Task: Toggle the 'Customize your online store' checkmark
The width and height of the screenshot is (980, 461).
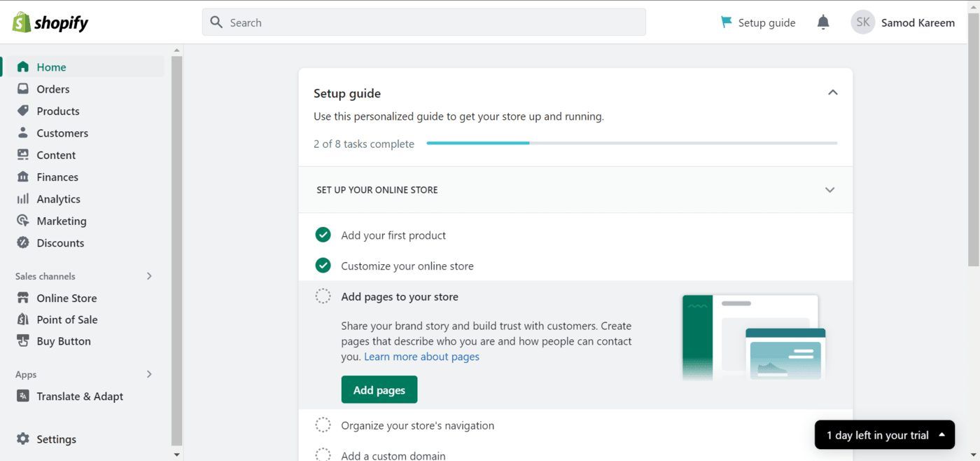Action: (x=323, y=266)
